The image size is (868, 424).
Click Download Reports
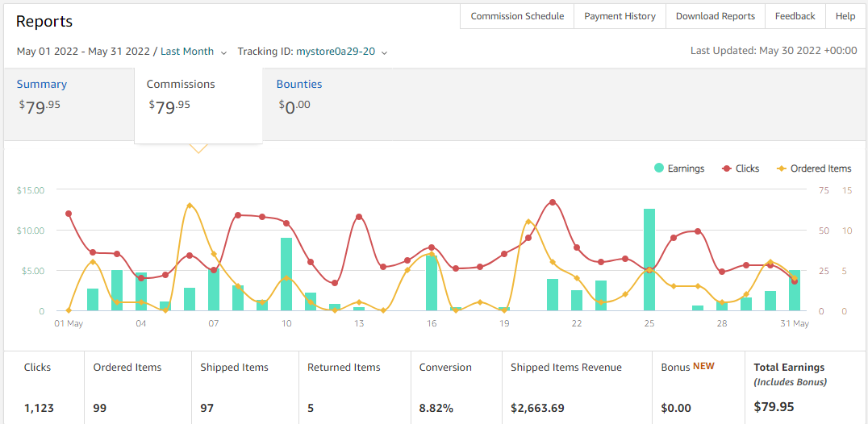click(716, 16)
